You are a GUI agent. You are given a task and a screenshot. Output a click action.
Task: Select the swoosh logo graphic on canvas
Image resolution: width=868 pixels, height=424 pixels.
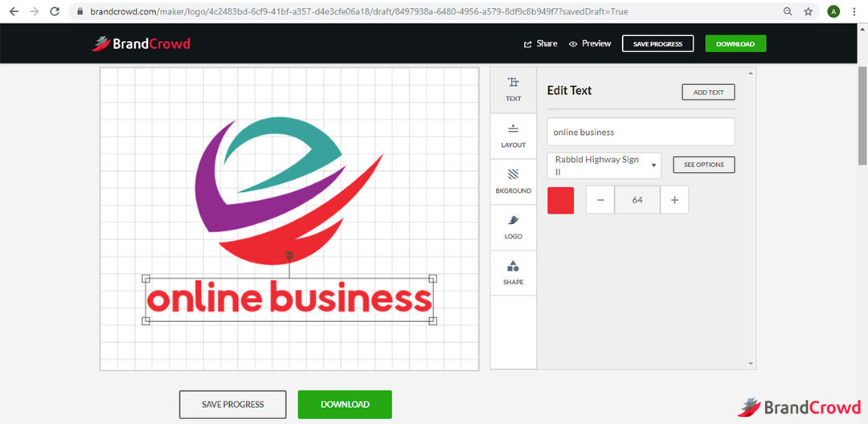pos(289,190)
